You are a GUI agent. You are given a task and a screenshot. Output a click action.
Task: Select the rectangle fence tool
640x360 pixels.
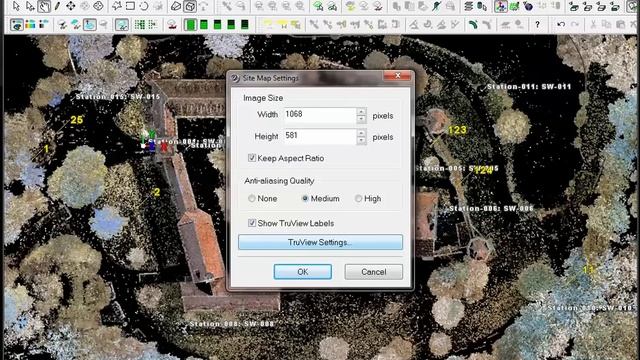click(x=130, y=6)
